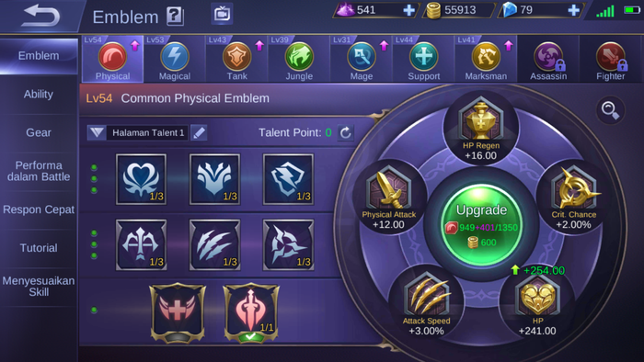Open the Marksman emblem tab
This screenshot has height=362, width=644.
(486, 59)
